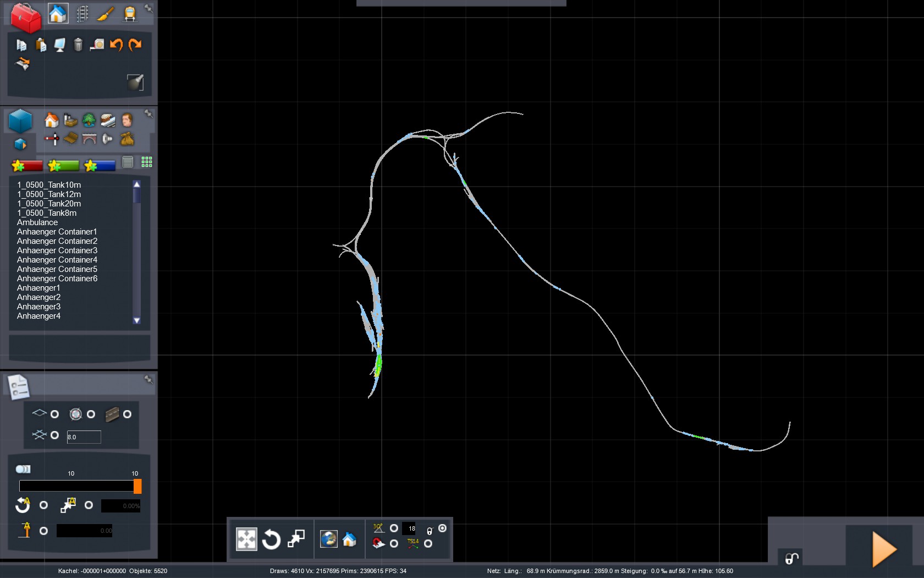
Task: Pin the object browser panel
Action: [148, 113]
